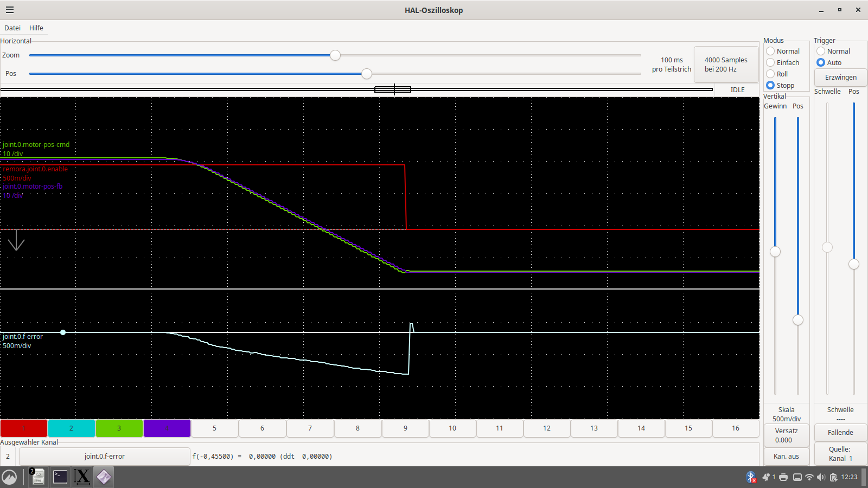The height and width of the screenshot is (488, 868).
Task: Open volume speaker tray icon
Action: [821, 477]
